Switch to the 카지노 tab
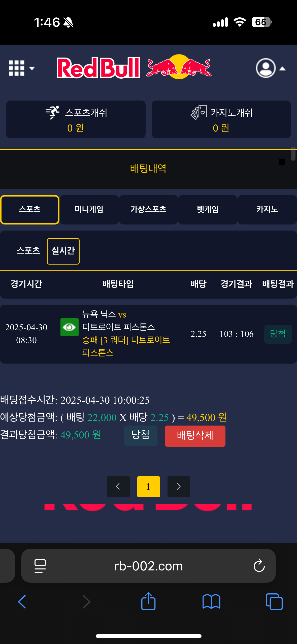 point(267,210)
